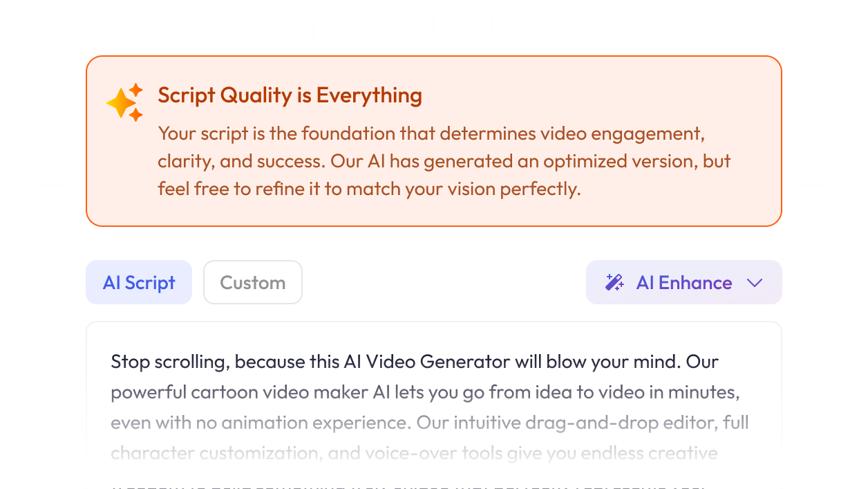Select the Custom tab

pyautogui.click(x=252, y=282)
